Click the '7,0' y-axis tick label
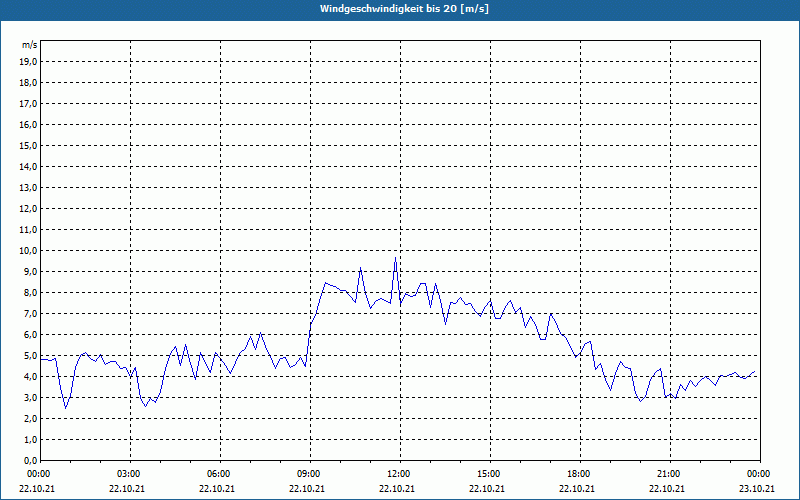Image resolution: width=800 pixels, height=500 pixels. (x=31, y=314)
